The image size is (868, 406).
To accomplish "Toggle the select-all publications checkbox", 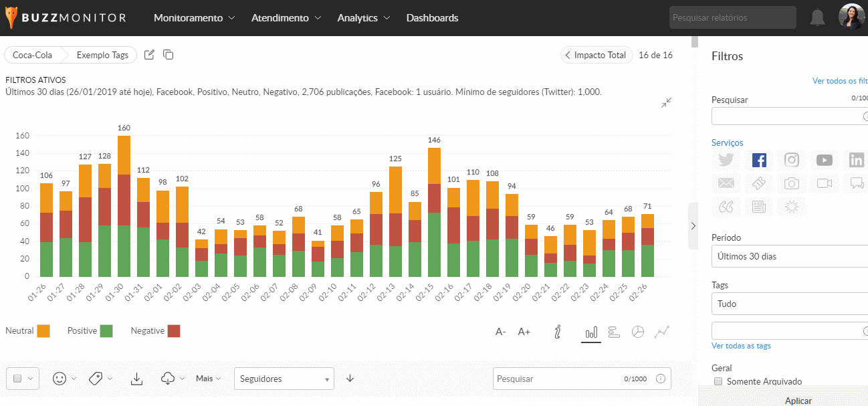I will pyautogui.click(x=18, y=379).
